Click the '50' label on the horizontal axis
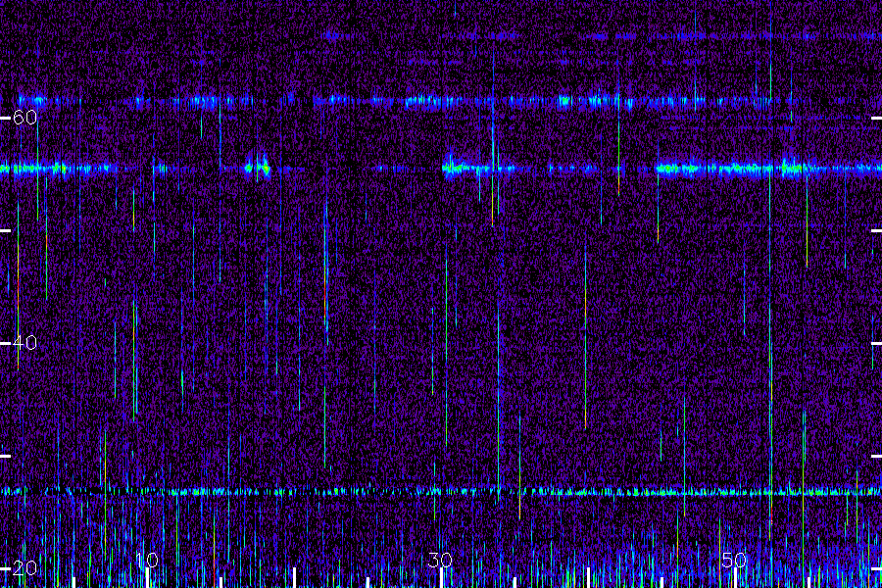The image size is (882, 588). tap(734, 560)
